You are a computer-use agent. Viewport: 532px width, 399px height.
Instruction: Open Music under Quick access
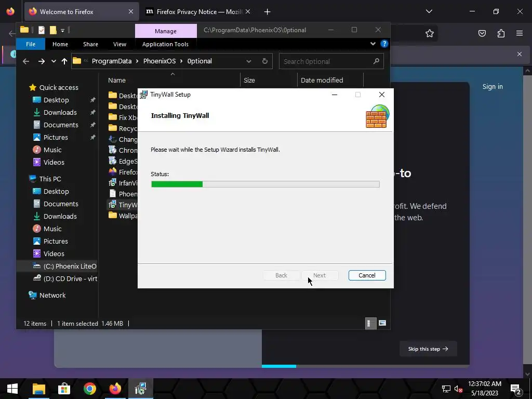52,150
